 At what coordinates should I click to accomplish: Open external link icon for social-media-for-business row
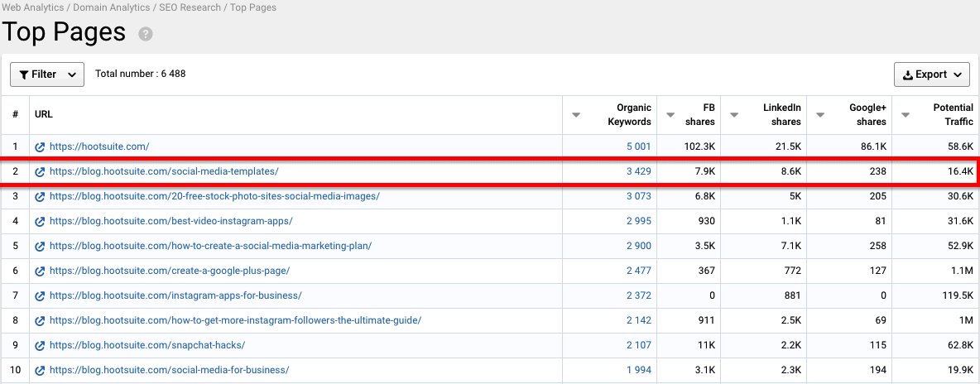pos(40,370)
